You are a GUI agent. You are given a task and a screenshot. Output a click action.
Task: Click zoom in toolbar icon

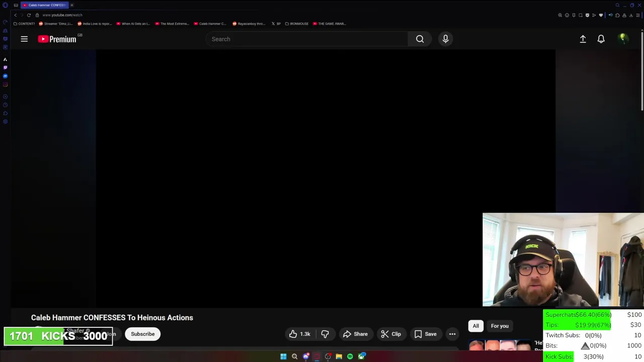560,15
